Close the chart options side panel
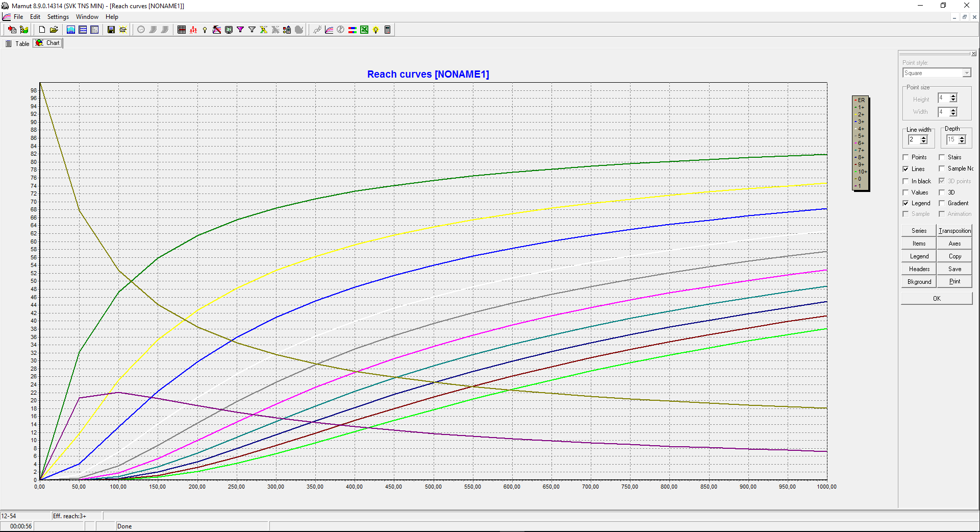 (974, 54)
